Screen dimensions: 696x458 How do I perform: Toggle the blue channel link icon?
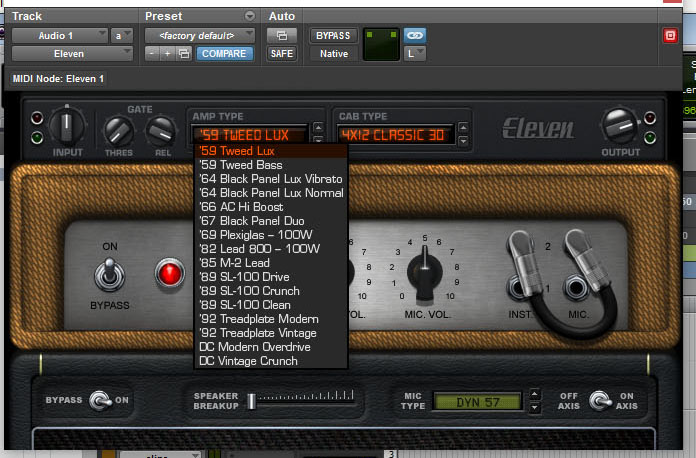pos(415,35)
